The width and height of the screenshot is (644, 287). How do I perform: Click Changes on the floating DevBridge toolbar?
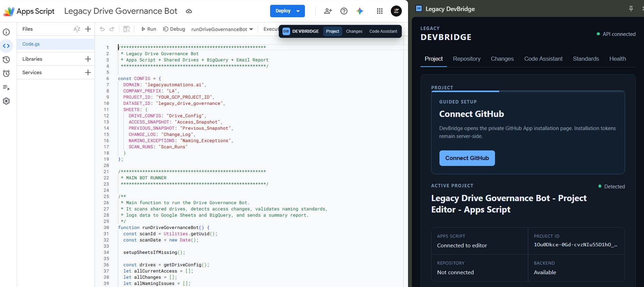[x=354, y=31]
